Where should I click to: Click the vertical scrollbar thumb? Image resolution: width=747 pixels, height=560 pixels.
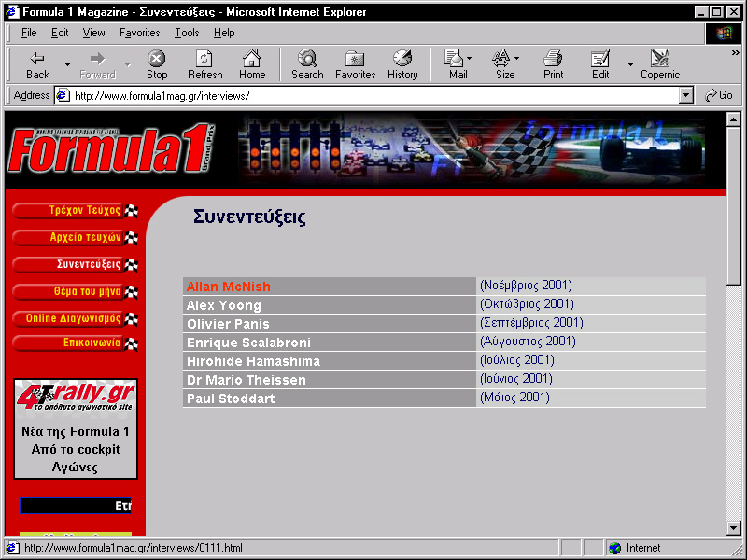pos(734,205)
